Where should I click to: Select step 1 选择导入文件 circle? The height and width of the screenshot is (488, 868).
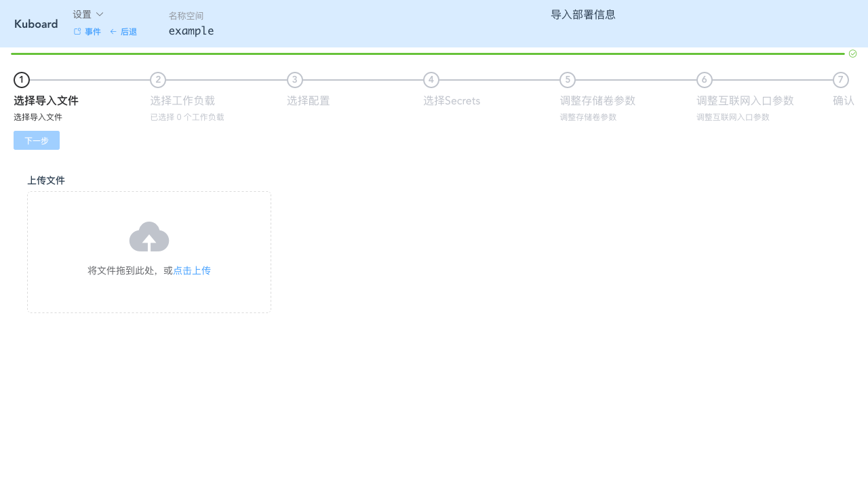point(21,80)
